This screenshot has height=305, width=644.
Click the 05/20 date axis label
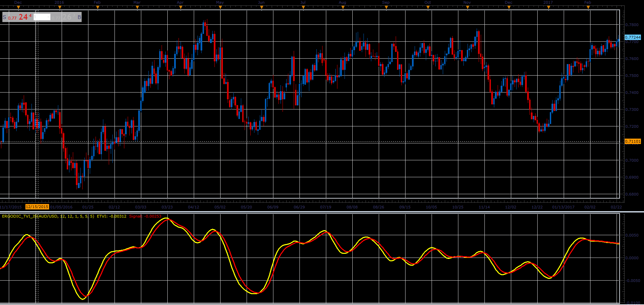coord(246,207)
